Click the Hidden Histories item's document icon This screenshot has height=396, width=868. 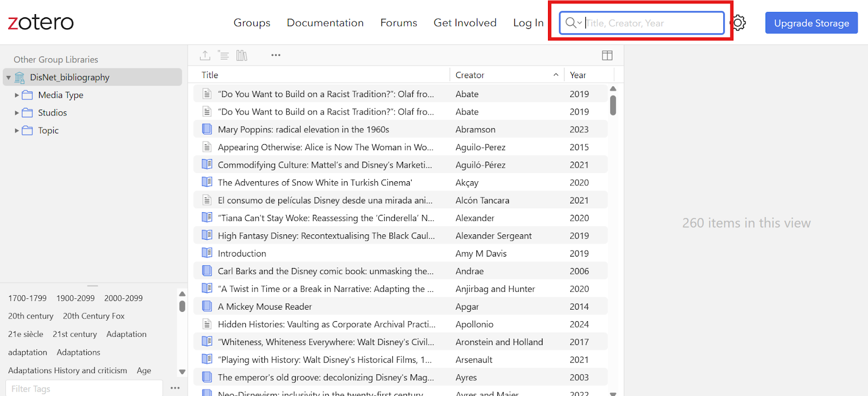[x=207, y=324]
